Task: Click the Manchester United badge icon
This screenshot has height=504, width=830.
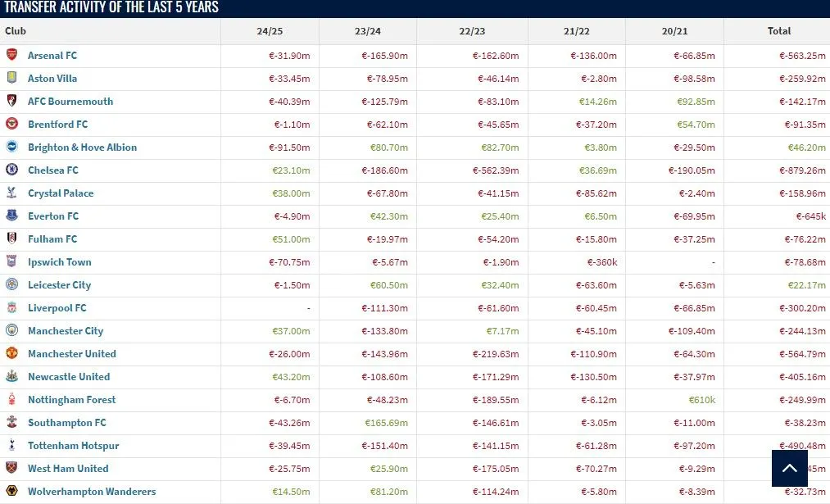Action: coord(11,353)
